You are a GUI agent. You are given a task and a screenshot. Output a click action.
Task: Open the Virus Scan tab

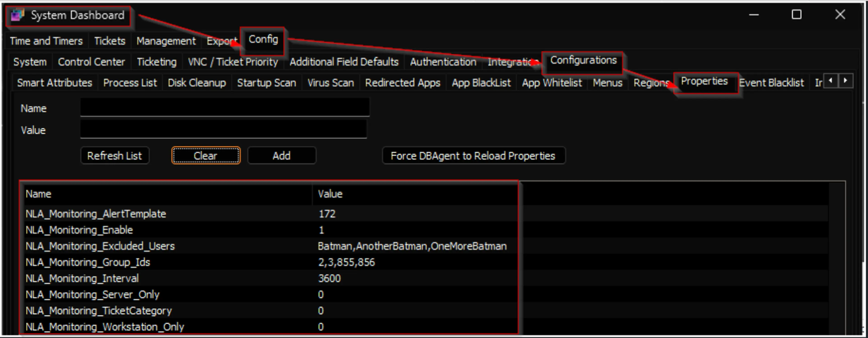coord(331,83)
